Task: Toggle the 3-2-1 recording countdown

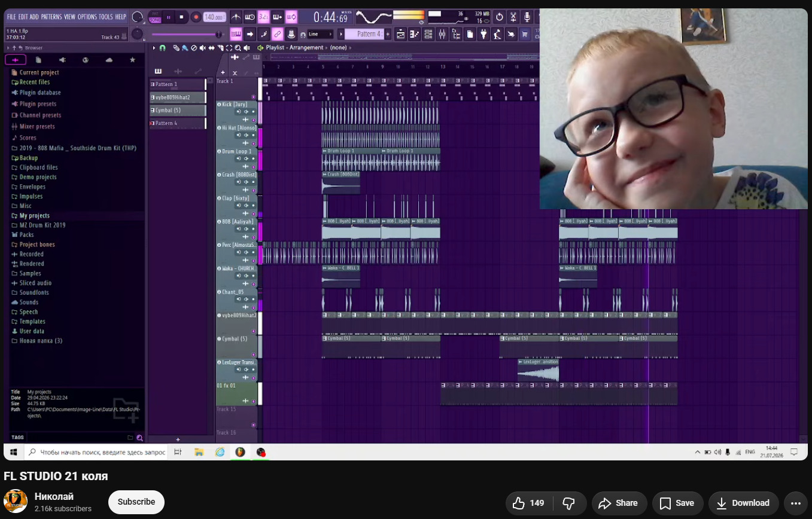Action: pyautogui.click(x=263, y=17)
